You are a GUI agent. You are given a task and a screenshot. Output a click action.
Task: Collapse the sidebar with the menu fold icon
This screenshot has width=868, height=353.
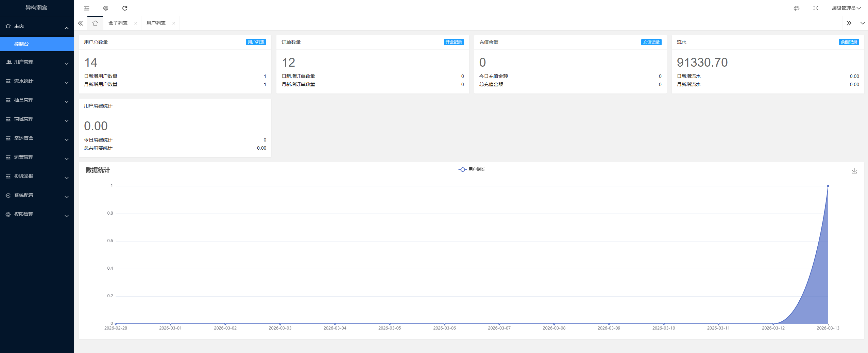tap(87, 8)
